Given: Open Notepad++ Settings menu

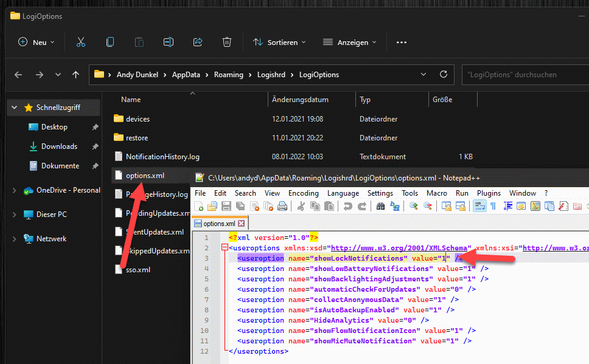Looking at the screenshot, I should tap(380, 193).
